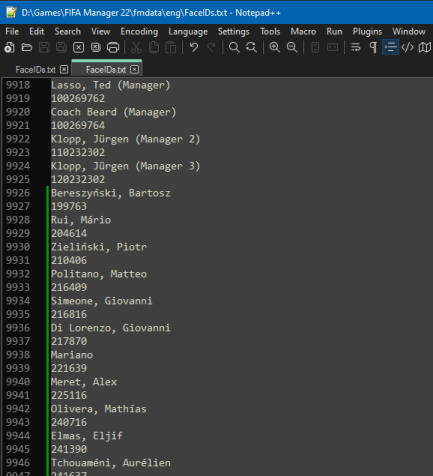Switch to the first FaceIDs.txt tab
Image resolution: width=433 pixels, height=476 pixels.
[36, 70]
